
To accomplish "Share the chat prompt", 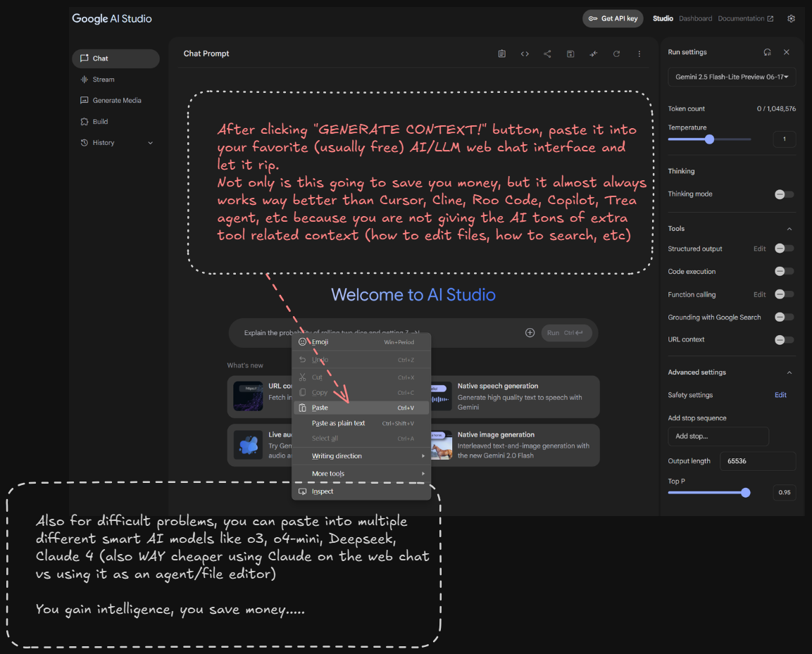I will tap(547, 54).
